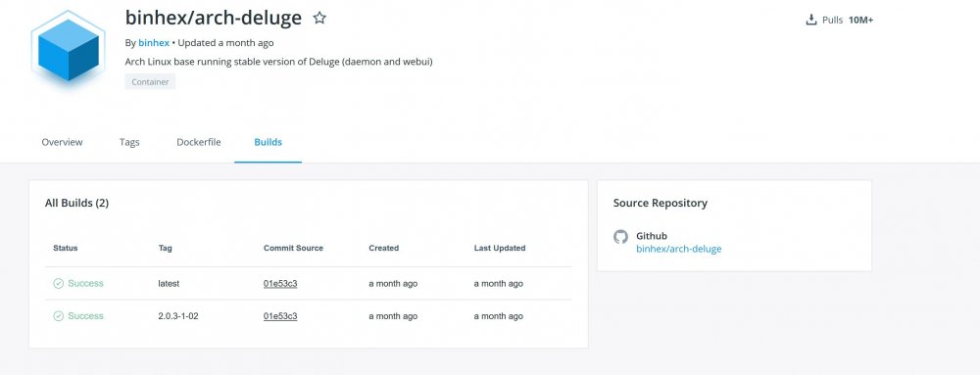Click Created 'a month ago' in the 2.0.3-1-02 row
This screenshot has height=375, width=980.
[x=393, y=315]
